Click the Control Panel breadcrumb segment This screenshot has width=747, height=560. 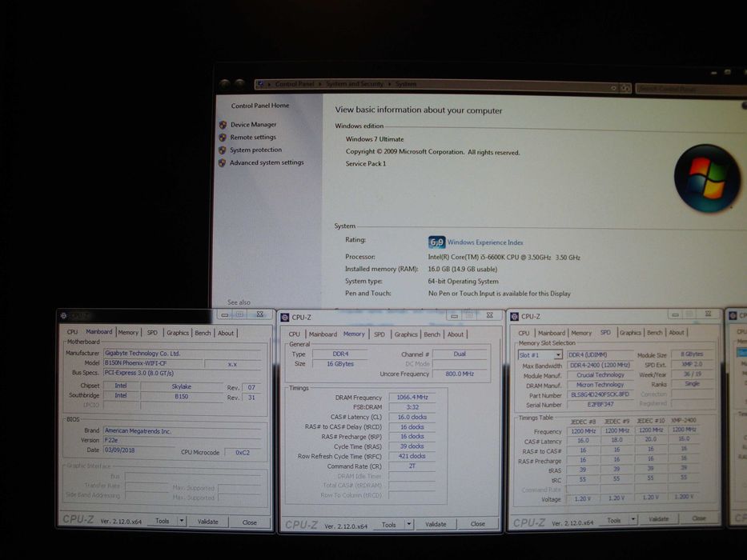295,84
